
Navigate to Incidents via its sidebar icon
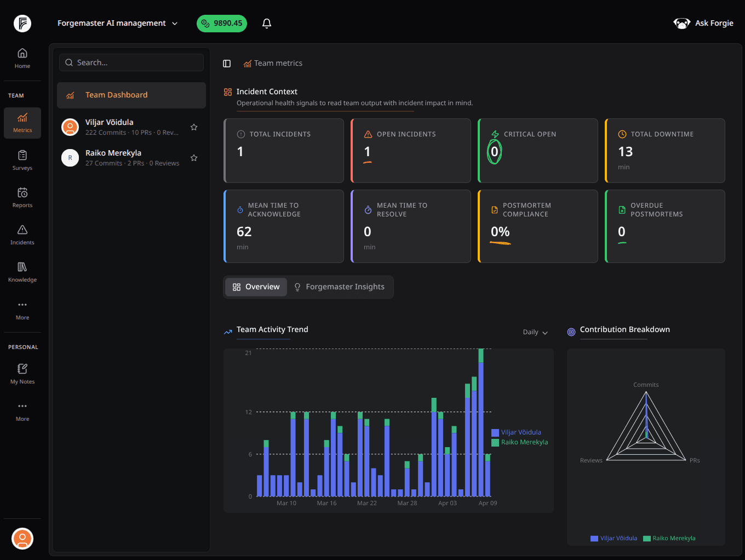pyautogui.click(x=22, y=235)
